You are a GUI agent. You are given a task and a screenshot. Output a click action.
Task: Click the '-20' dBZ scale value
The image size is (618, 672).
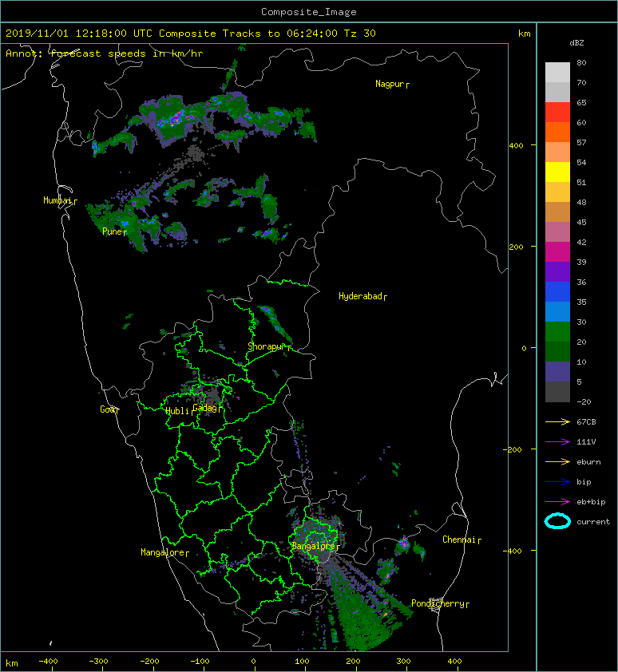pyautogui.click(x=584, y=401)
